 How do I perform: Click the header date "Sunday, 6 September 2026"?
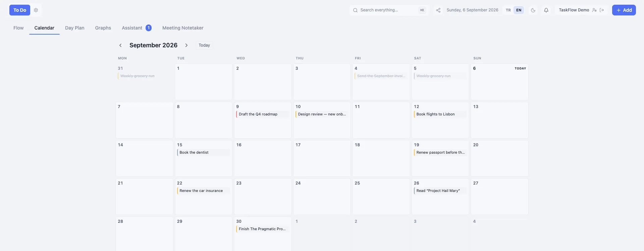tap(472, 10)
